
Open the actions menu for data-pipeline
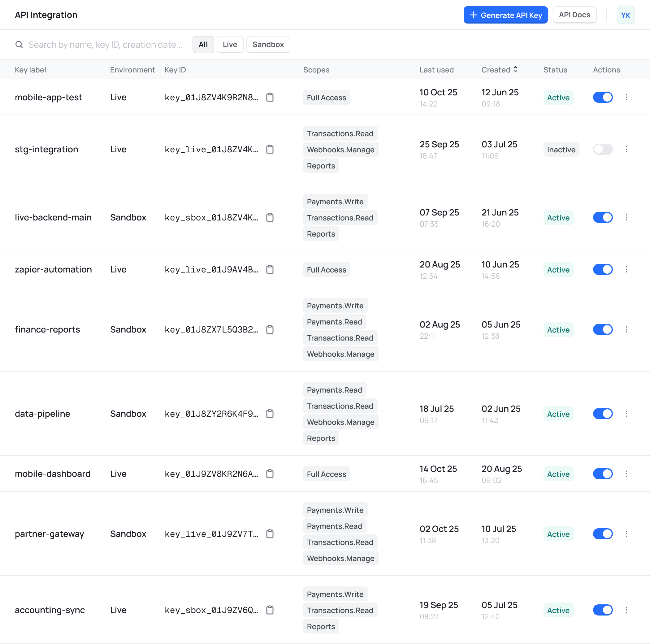[x=626, y=414]
